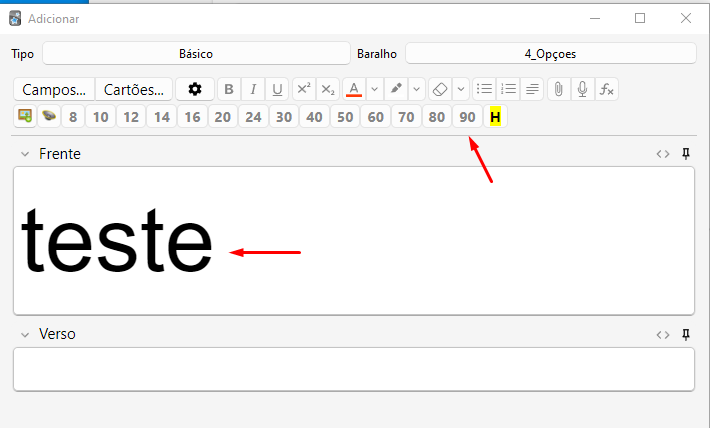
Task: Apply superscript formatting
Action: click(x=304, y=89)
